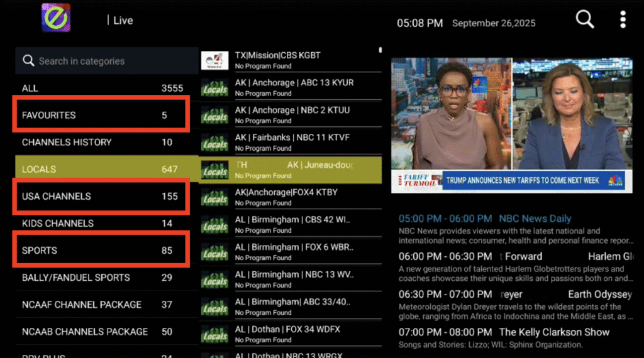Click Locals logo for Juneau channel
The image size is (644, 358).
tap(215, 170)
